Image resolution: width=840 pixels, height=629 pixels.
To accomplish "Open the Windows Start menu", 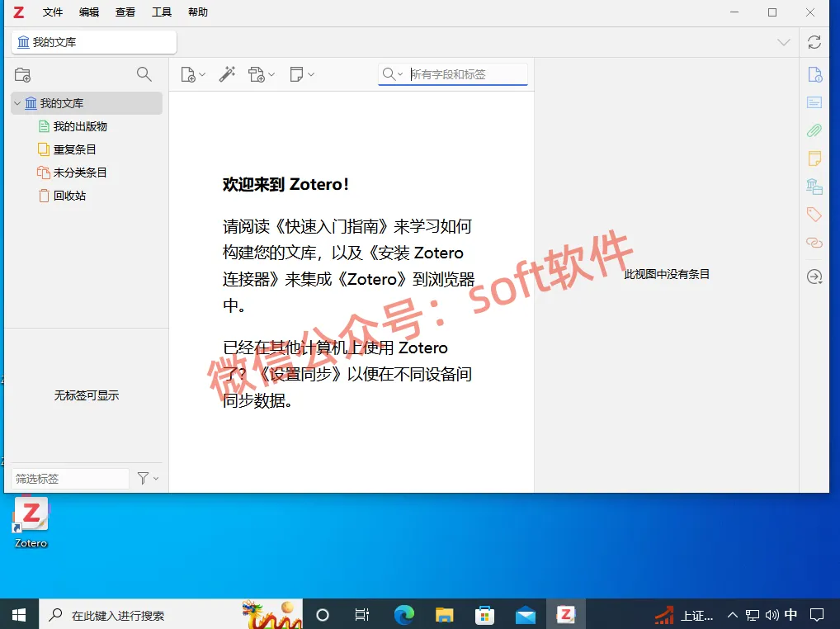I will [x=19, y=614].
